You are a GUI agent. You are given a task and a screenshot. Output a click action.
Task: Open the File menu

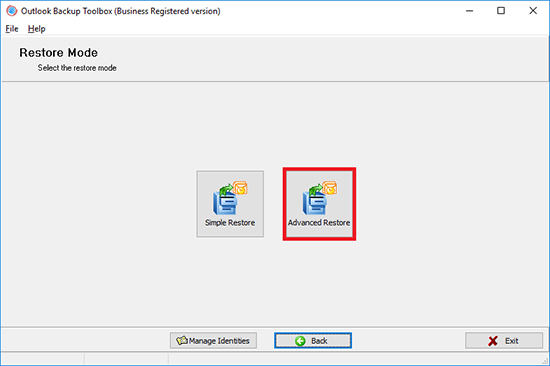12,29
